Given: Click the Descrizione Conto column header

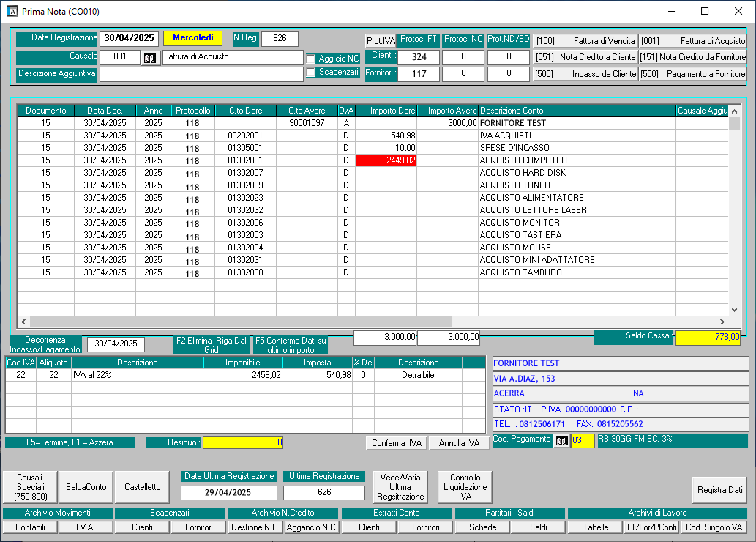Looking at the screenshot, I should click(x=577, y=111).
